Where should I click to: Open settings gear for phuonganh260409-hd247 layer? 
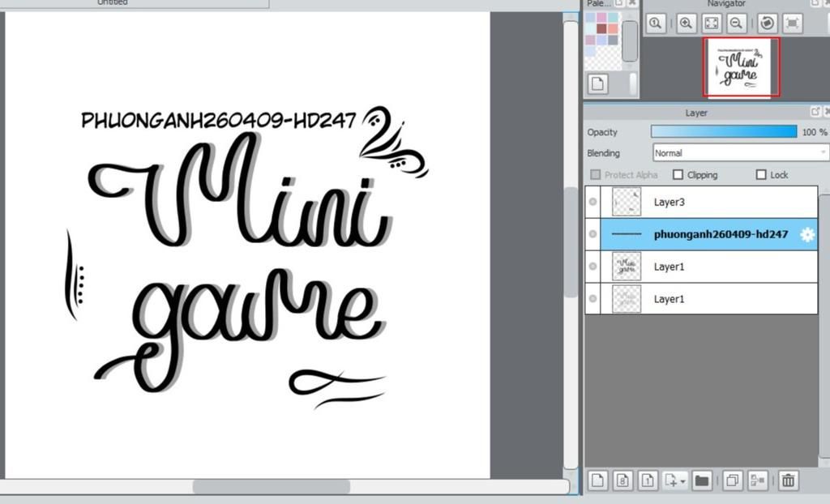pyautogui.click(x=807, y=234)
